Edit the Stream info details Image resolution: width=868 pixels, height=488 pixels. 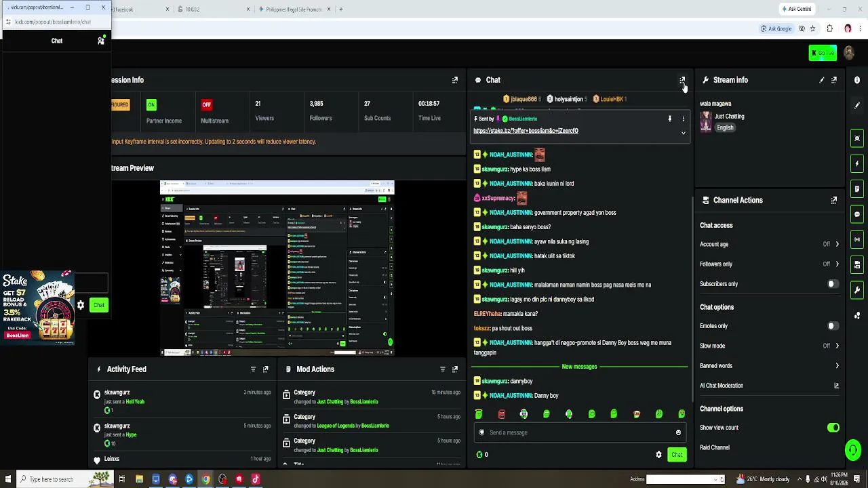[822, 80]
